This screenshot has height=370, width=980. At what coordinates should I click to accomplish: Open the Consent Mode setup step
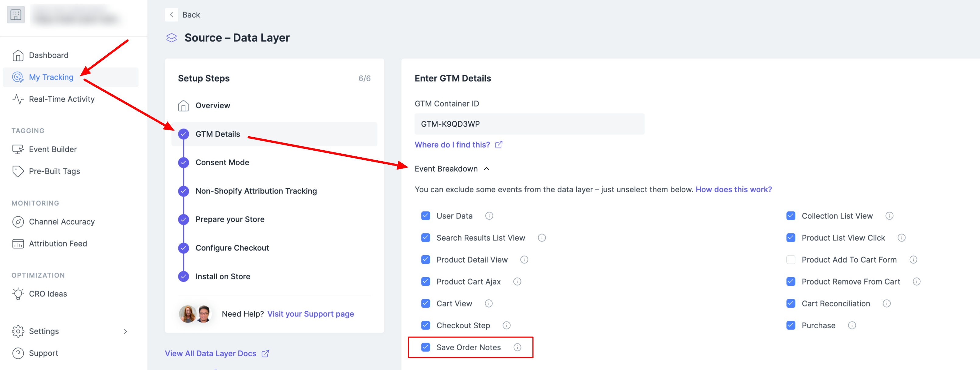pos(222,162)
